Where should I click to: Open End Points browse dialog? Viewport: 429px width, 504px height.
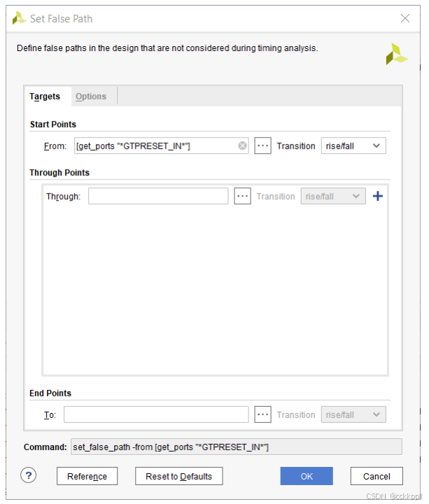tap(262, 415)
